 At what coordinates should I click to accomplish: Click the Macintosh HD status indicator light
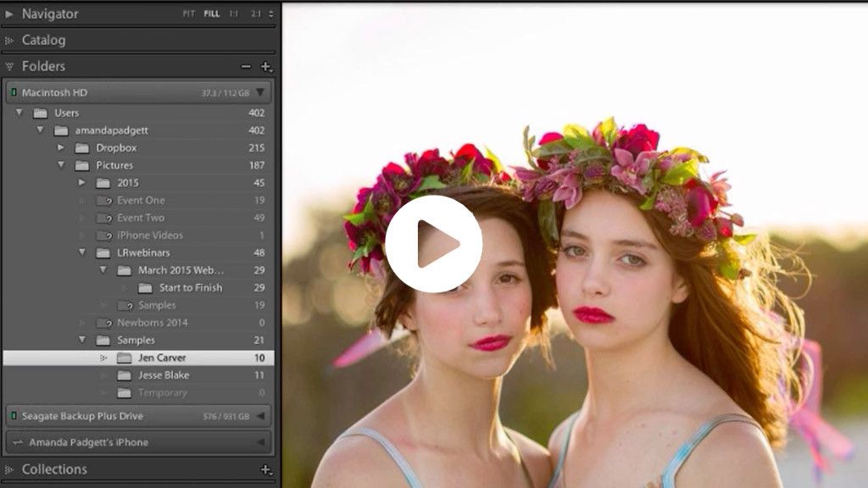pos(14,92)
